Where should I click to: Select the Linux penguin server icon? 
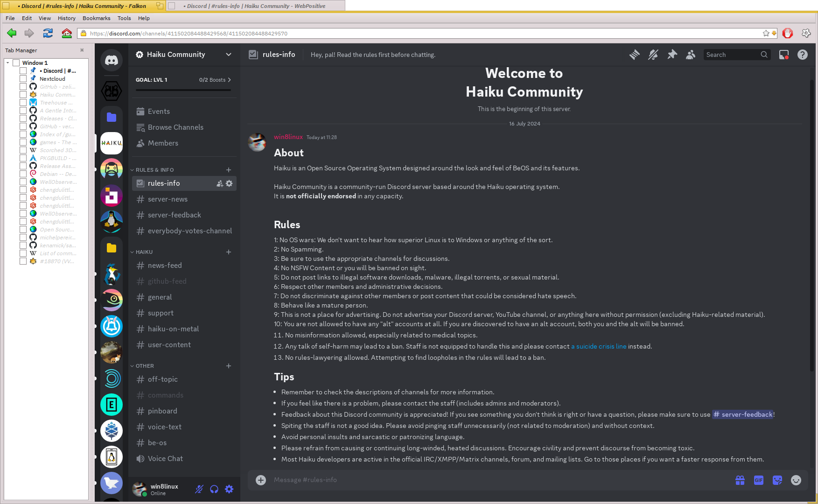(112, 222)
